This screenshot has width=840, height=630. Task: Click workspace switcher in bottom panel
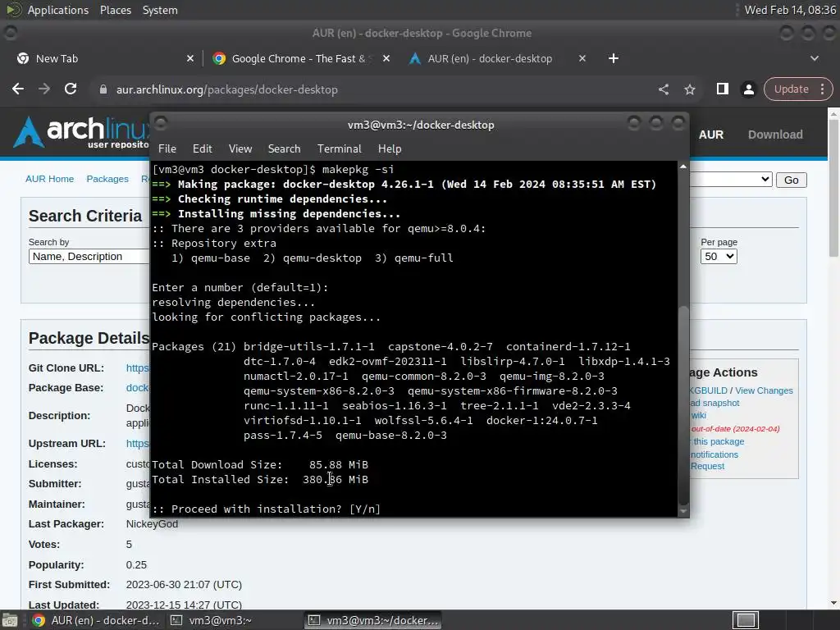point(745,620)
